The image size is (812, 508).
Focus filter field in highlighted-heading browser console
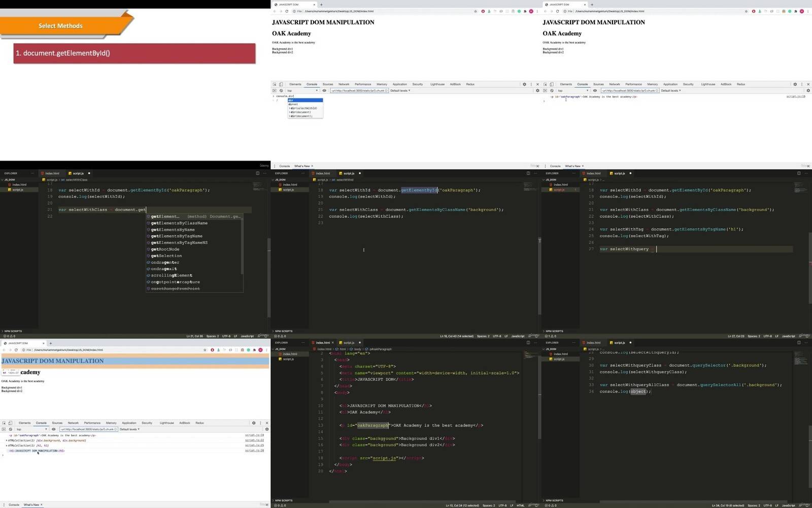tap(89, 429)
